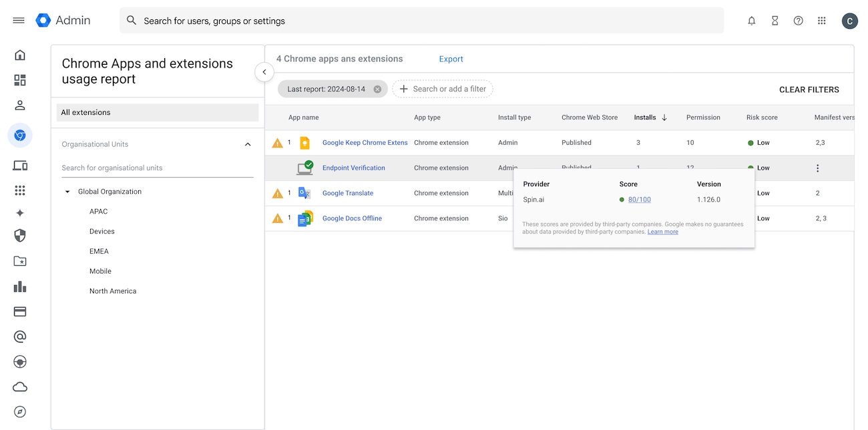The height and width of the screenshot is (430, 868).
Task: Open the compass icon in sidebar
Action: point(20,412)
